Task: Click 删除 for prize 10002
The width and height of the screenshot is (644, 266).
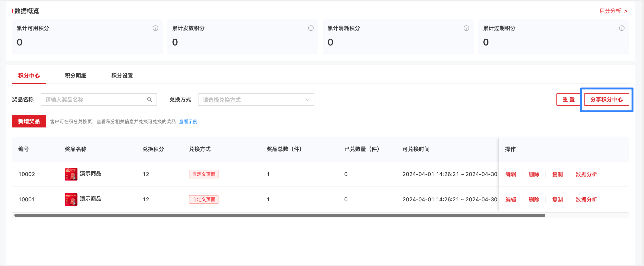Action: pos(534,174)
